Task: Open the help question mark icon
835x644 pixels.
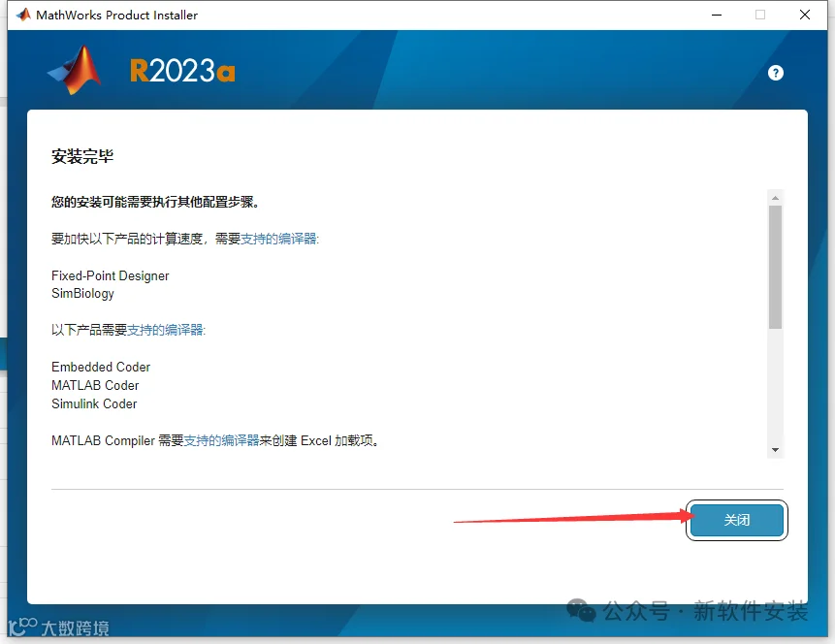Action: click(x=776, y=73)
